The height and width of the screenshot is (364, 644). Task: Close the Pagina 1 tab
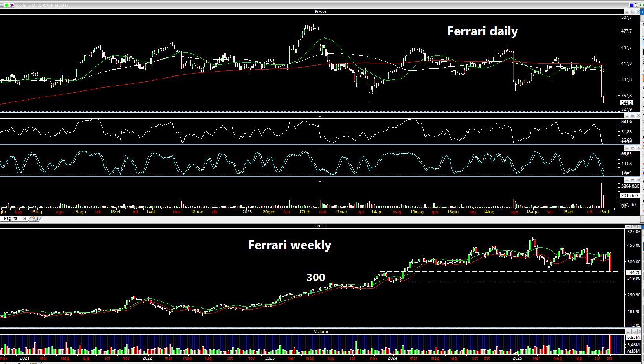[25, 219]
